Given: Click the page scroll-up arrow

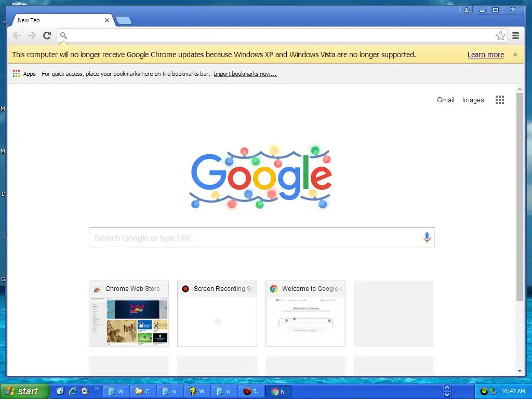Looking at the screenshot, I should [520, 89].
